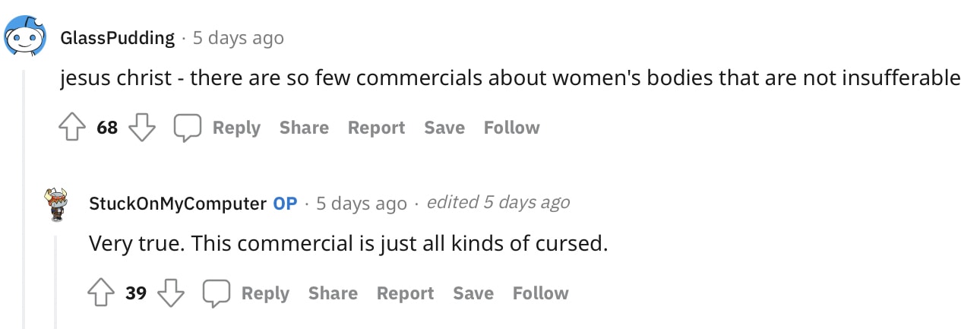Share GlassPudding's comment
The width and height of the screenshot is (980, 329).
[304, 128]
